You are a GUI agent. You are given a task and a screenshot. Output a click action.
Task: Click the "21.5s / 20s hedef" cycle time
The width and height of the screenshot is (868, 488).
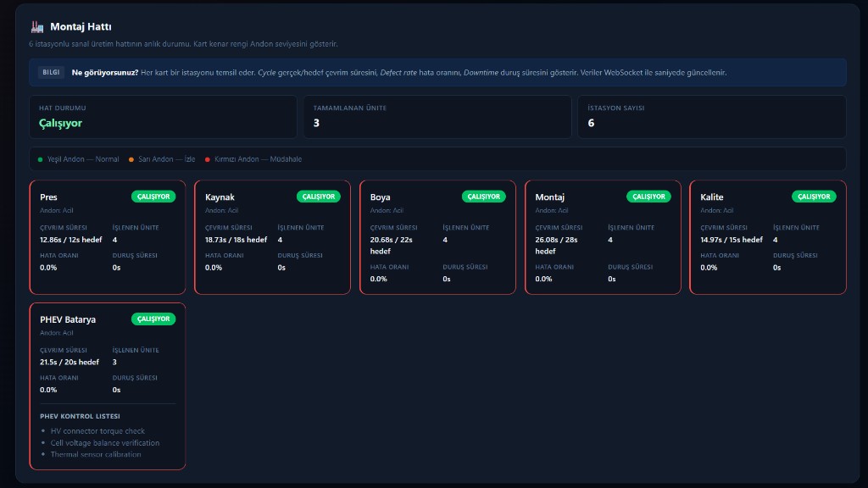(x=70, y=362)
